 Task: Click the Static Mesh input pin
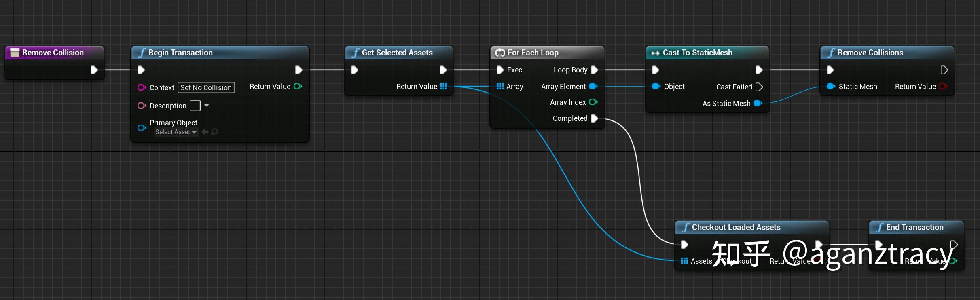pyautogui.click(x=831, y=86)
